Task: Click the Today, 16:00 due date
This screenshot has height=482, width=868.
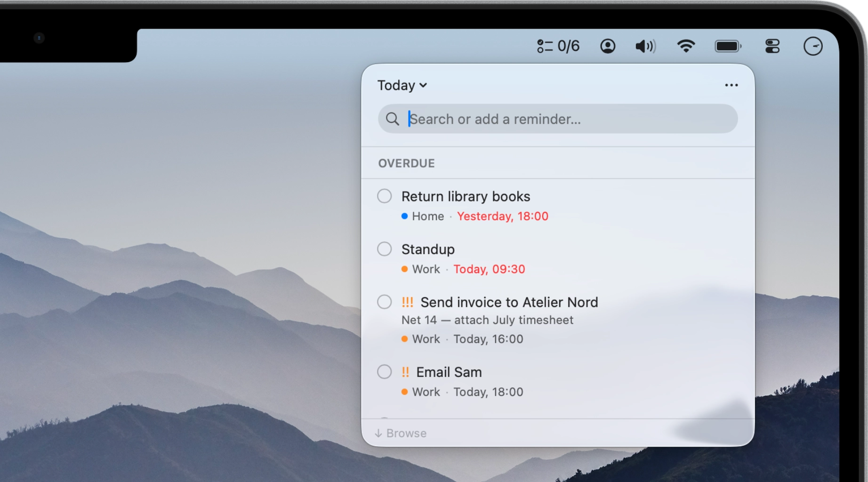Action: (x=488, y=339)
